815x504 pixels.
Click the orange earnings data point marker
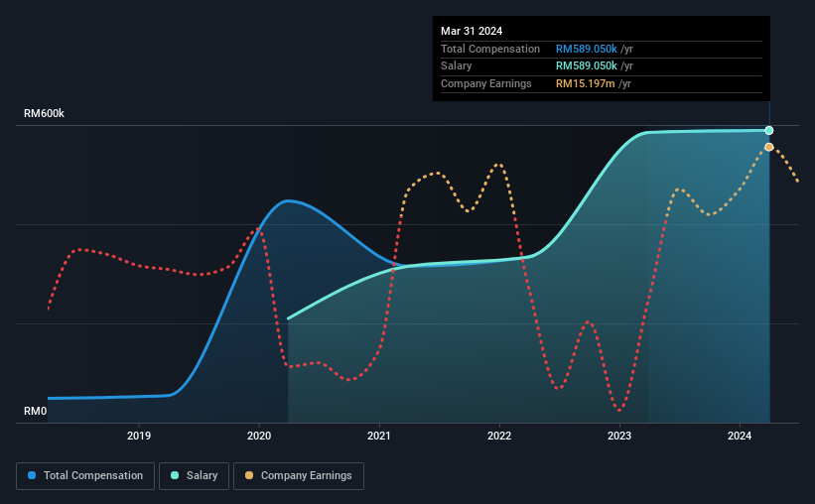point(769,147)
